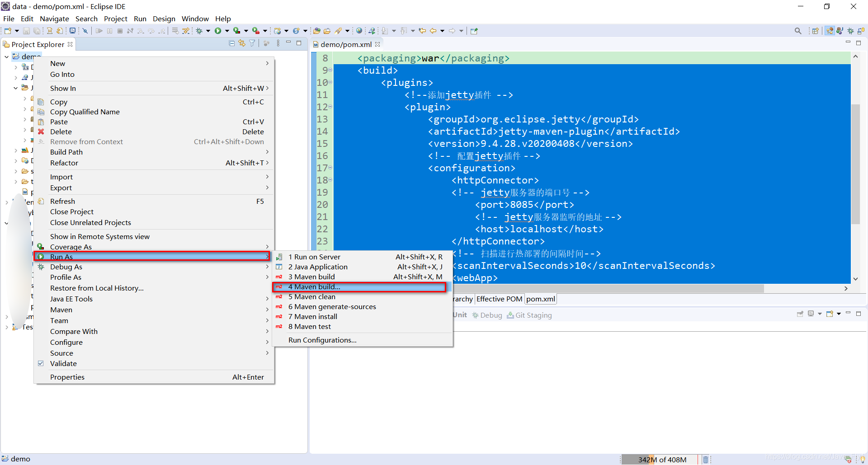Open the Debug view tab in bottom panel
This screenshot has height=465, width=868.
coord(487,315)
